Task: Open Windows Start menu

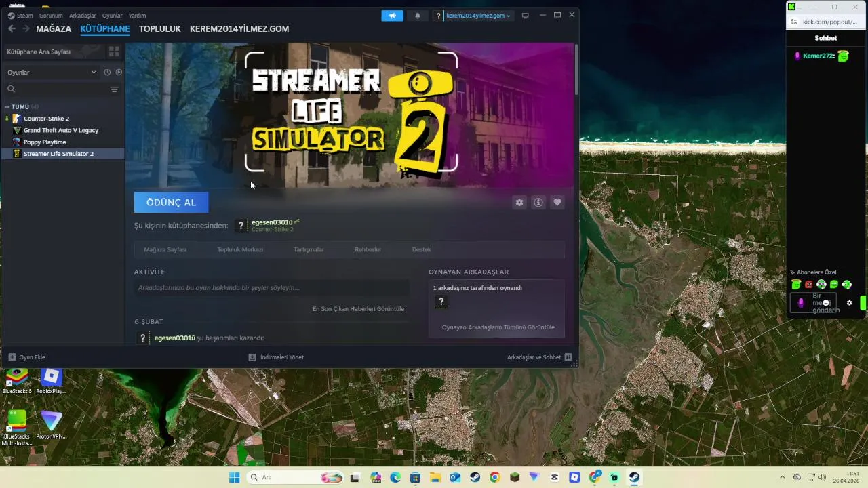Action: 235,477
